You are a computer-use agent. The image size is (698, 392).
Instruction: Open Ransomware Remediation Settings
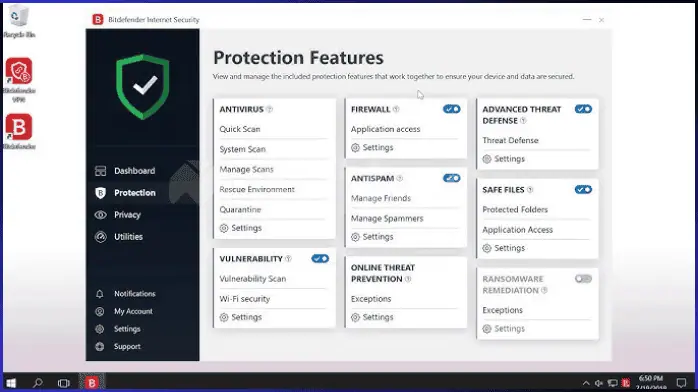tap(503, 329)
